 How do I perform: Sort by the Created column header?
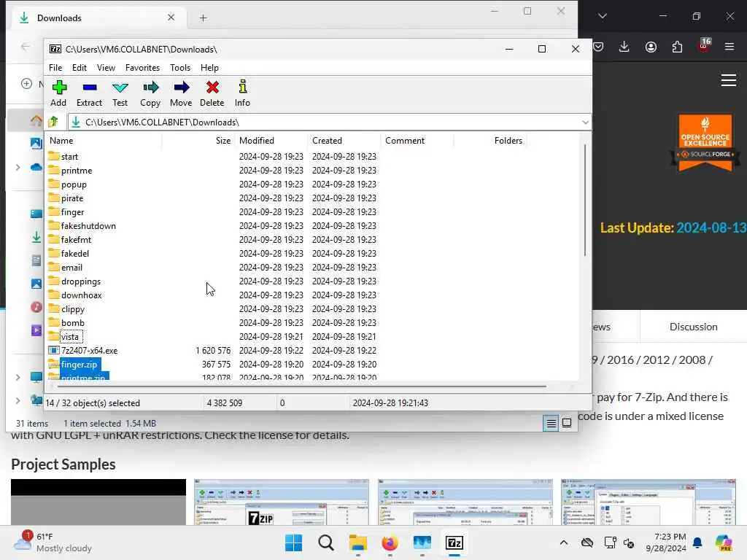point(344,141)
